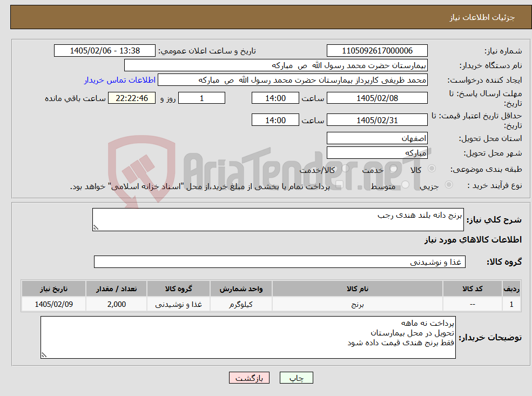Click the غذا و نوشیدنی cell in table row
The width and height of the screenshot is (532, 396).
point(178,304)
